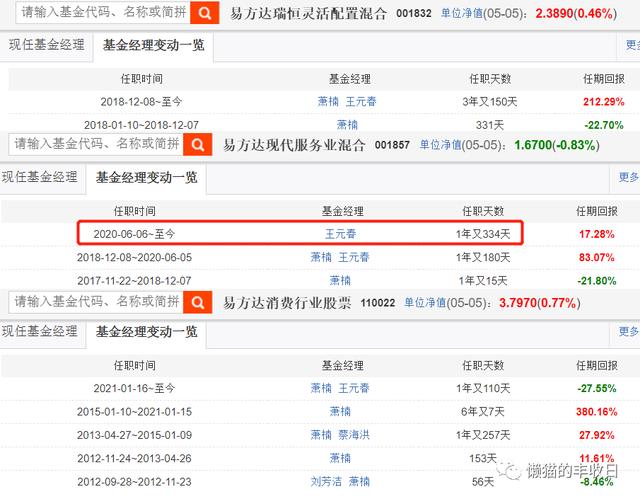Open the 更多 link in the 110022 section

tap(629, 331)
